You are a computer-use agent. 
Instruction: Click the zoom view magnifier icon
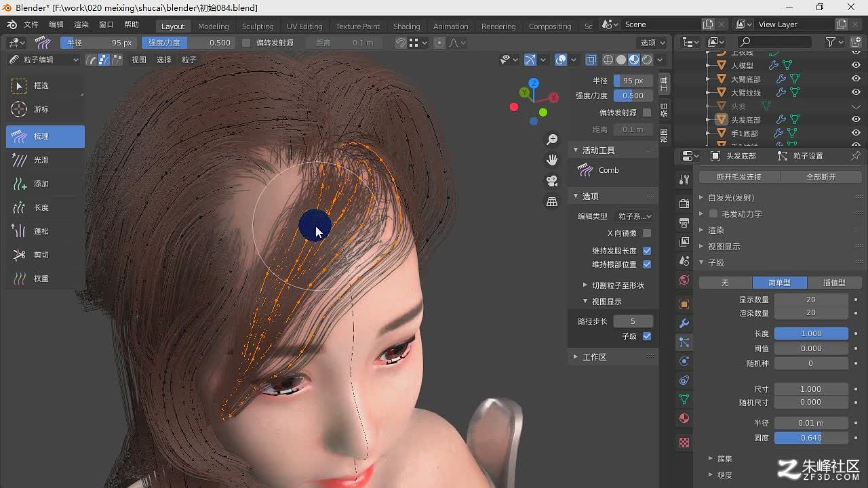pos(552,140)
